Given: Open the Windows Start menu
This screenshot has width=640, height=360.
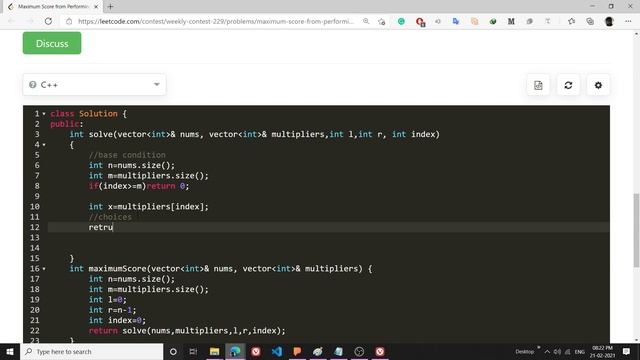Looking at the screenshot, I should point(10,351).
